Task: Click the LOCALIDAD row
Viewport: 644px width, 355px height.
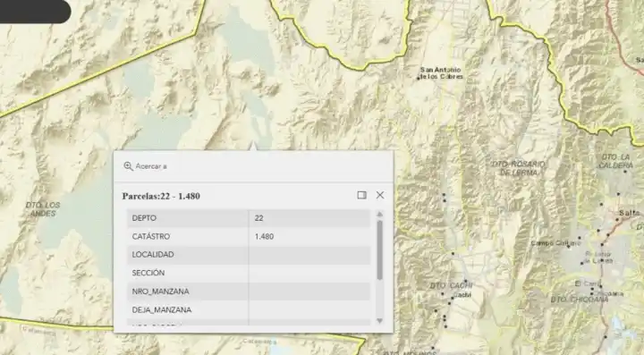Action: click(249, 255)
